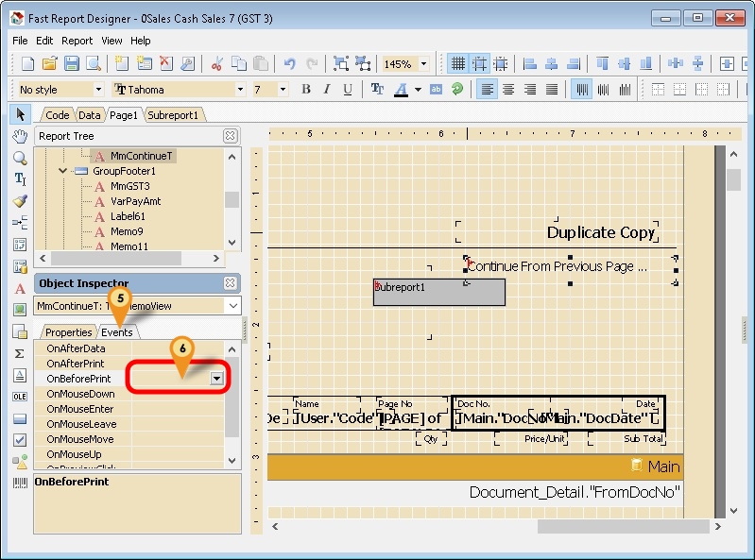Click the Cut scissors icon
Viewport: 755px width, 560px height.
216,63
